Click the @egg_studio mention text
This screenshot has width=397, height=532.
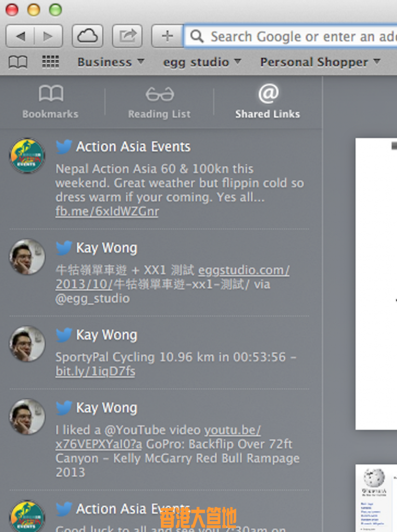(92, 299)
